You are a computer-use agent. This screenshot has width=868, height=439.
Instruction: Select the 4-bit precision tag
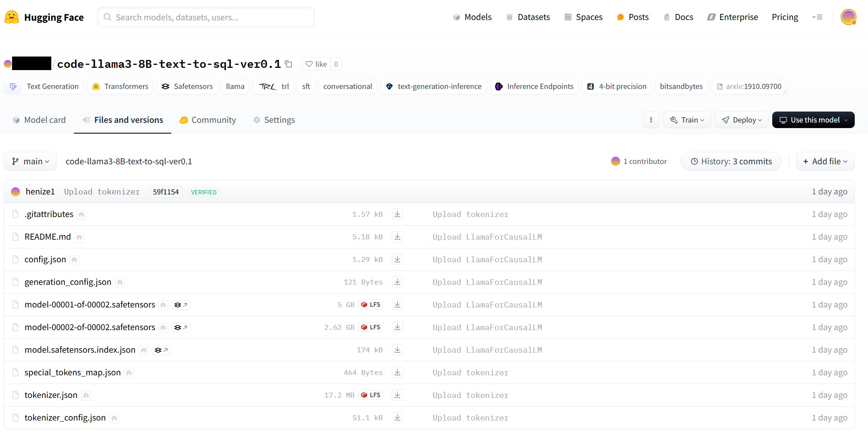616,86
